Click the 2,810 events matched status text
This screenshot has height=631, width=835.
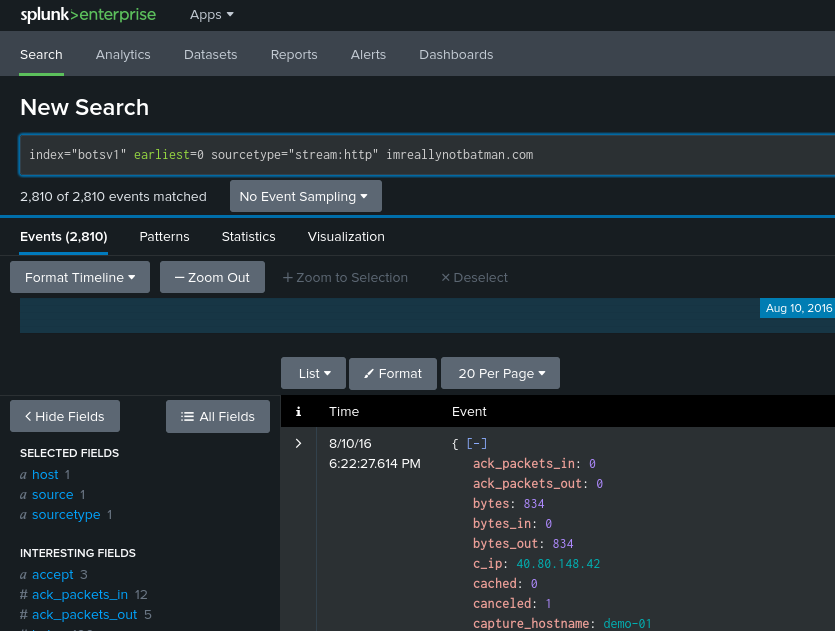[x=113, y=196]
